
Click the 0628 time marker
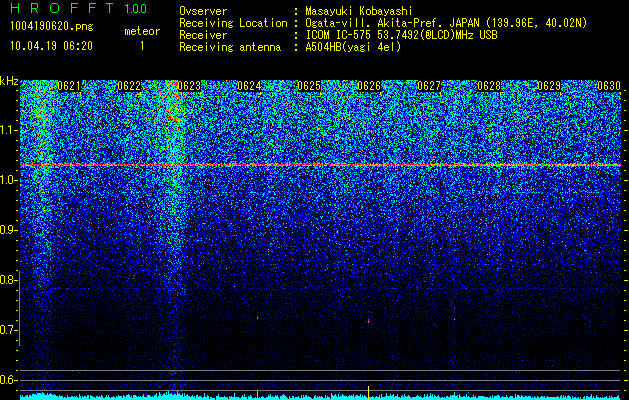coord(489,86)
